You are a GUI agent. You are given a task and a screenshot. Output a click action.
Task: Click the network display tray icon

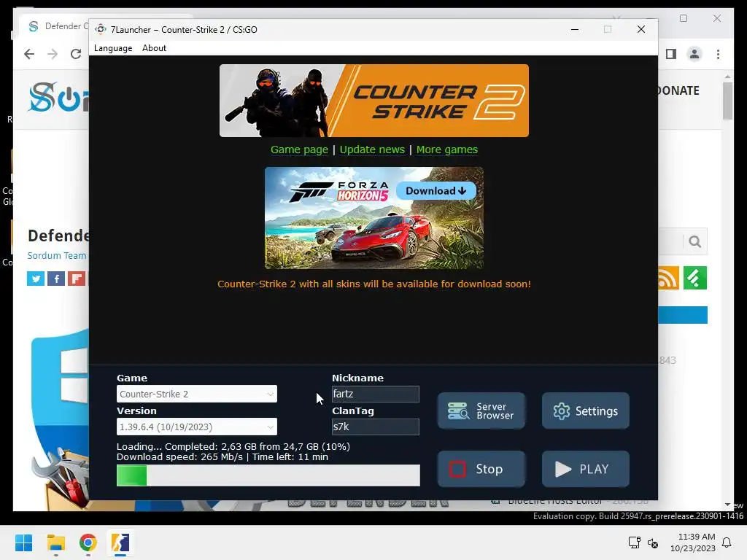635,542
